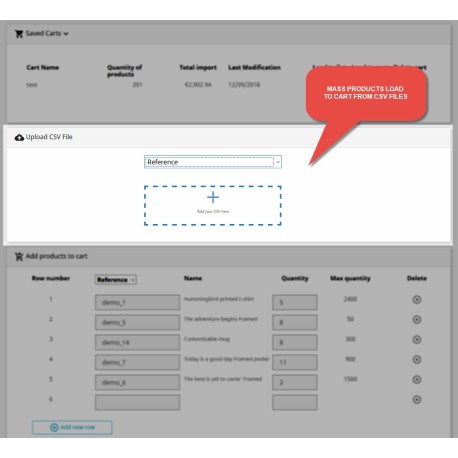This screenshot has width=458, height=458.
Task: Click the Upload CSV File cloud icon
Action: (19, 137)
